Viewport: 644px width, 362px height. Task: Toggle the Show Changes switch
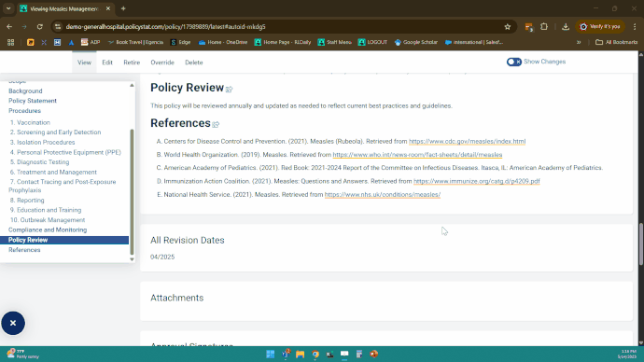point(514,62)
